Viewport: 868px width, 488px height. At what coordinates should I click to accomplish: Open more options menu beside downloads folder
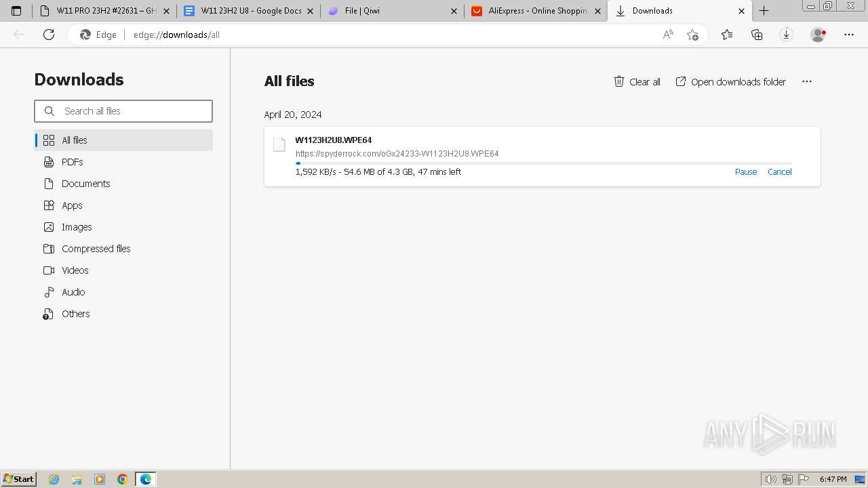click(806, 81)
